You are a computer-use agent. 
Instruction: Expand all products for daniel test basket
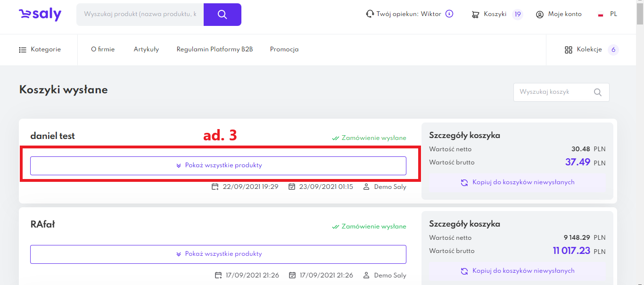[218, 166]
